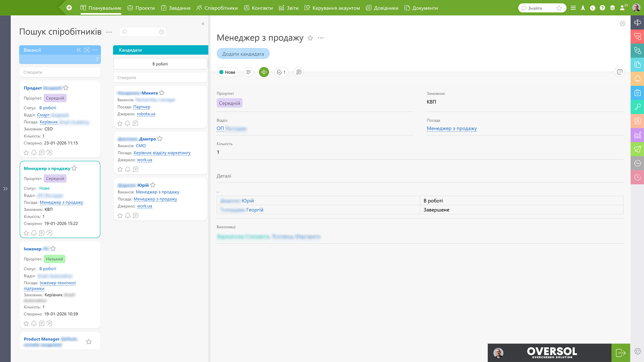Open the Звіти menu
This screenshot has height=362, width=644.
pos(288,8)
